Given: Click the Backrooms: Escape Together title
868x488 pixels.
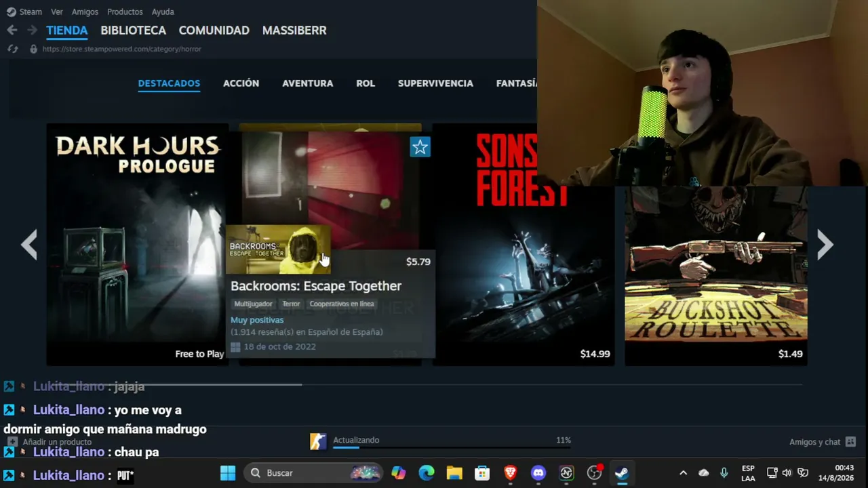Looking at the screenshot, I should [316, 286].
